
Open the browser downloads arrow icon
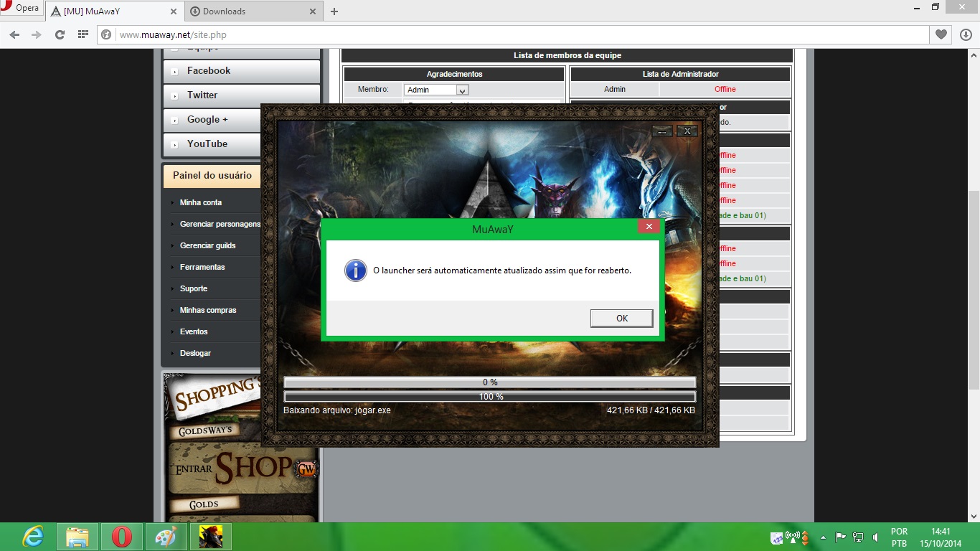point(966,34)
